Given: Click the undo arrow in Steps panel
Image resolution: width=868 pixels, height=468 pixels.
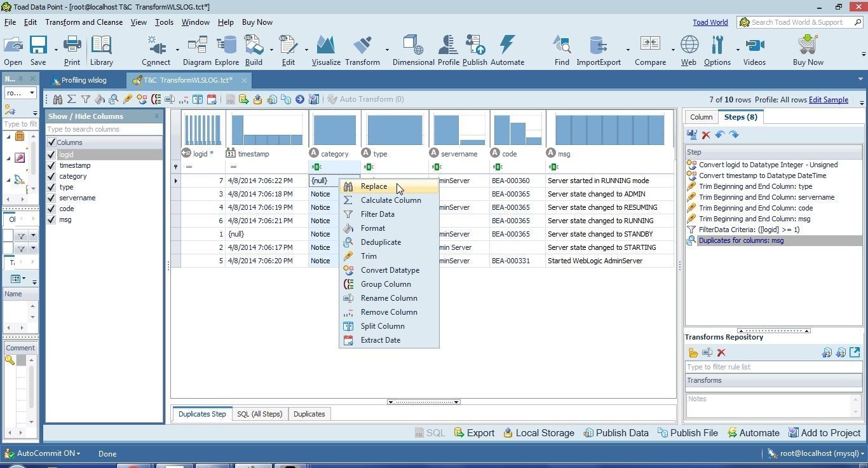Looking at the screenshot, I should pos(720,135).
